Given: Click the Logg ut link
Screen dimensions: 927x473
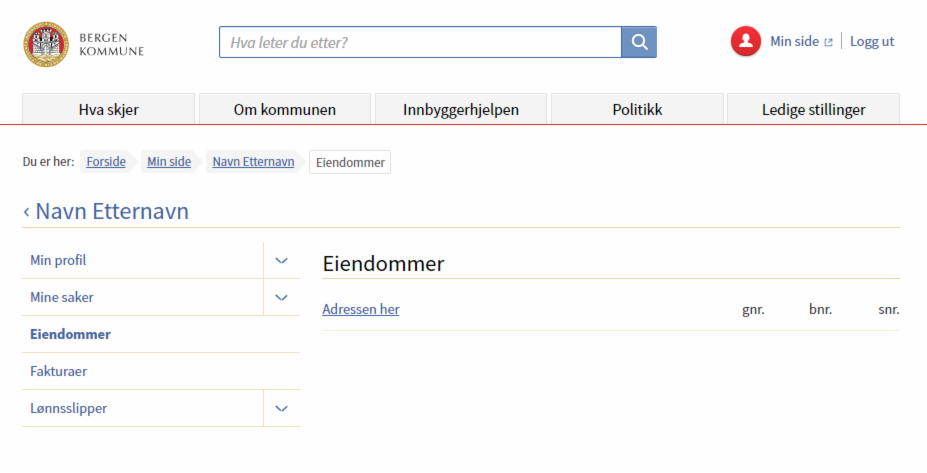Looking at the screenshot, I should (x=872, y=41).
